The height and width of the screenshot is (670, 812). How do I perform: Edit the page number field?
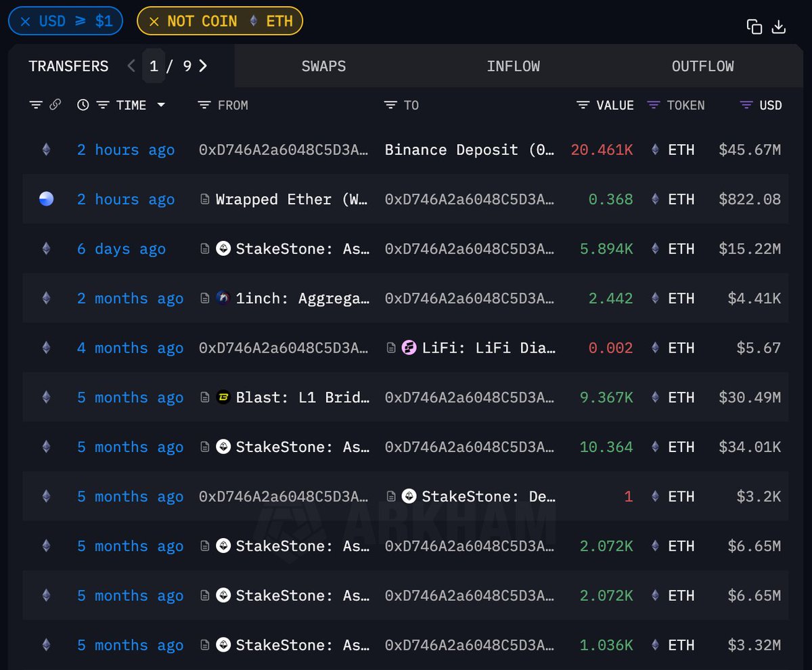(154, 66)
